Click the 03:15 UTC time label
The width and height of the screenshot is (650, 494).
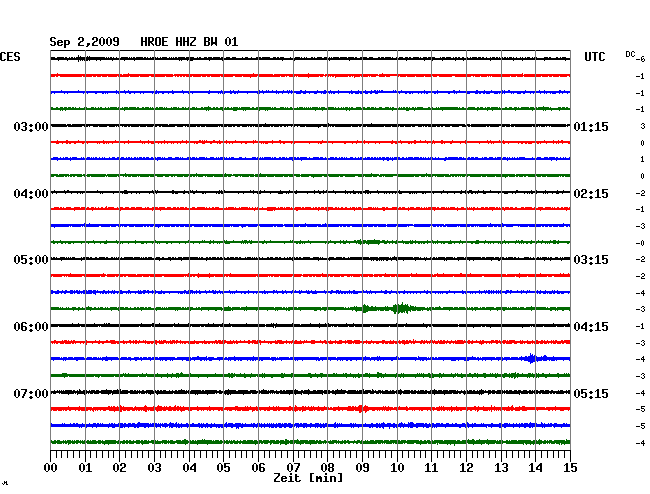[x=591, y=260]
